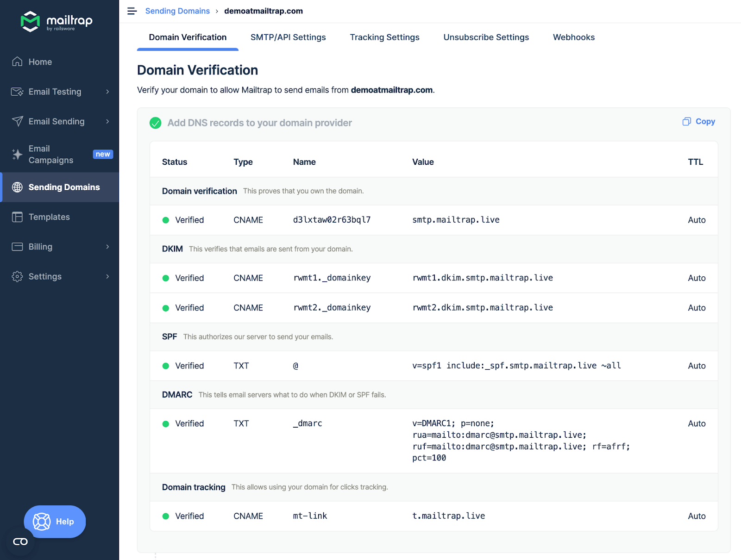741x560 pixels.
Task: Click the DKIM section label
Action: point(172,249)
